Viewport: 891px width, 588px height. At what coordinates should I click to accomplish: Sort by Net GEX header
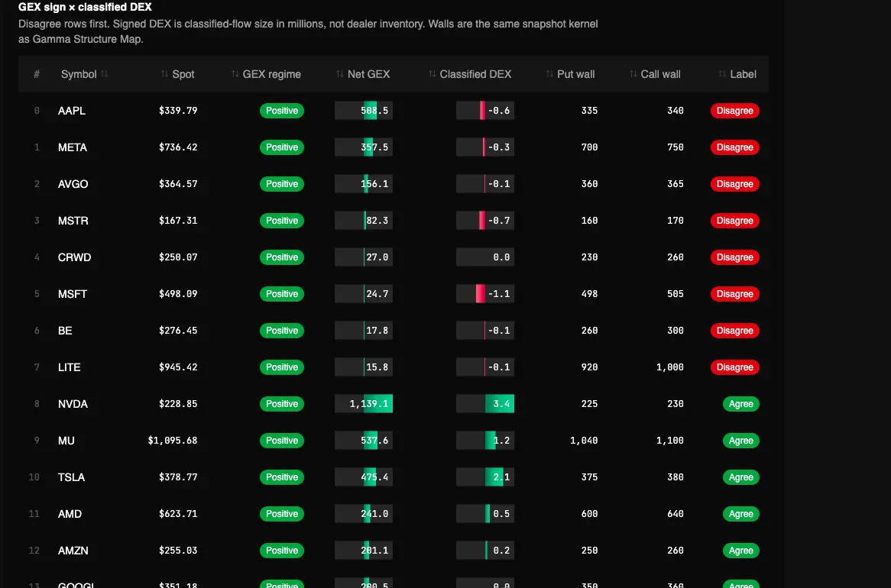coord(362,74)
